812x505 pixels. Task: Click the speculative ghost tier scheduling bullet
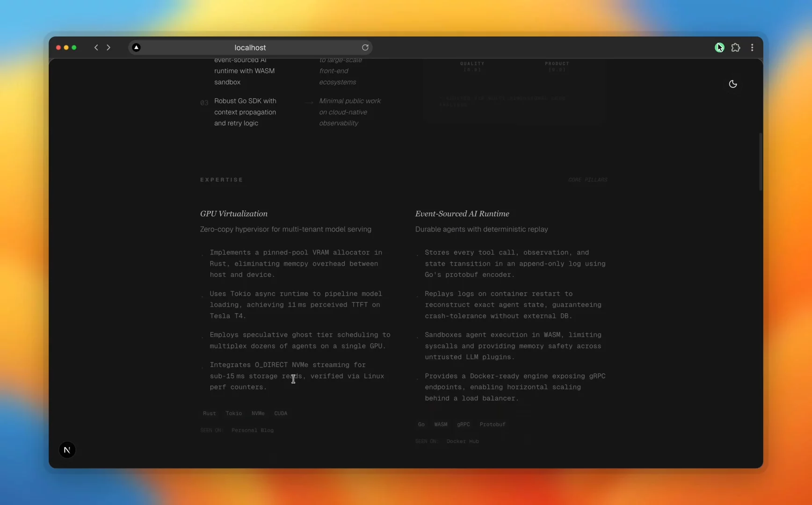pyautogui.click(x=300, y=340)
